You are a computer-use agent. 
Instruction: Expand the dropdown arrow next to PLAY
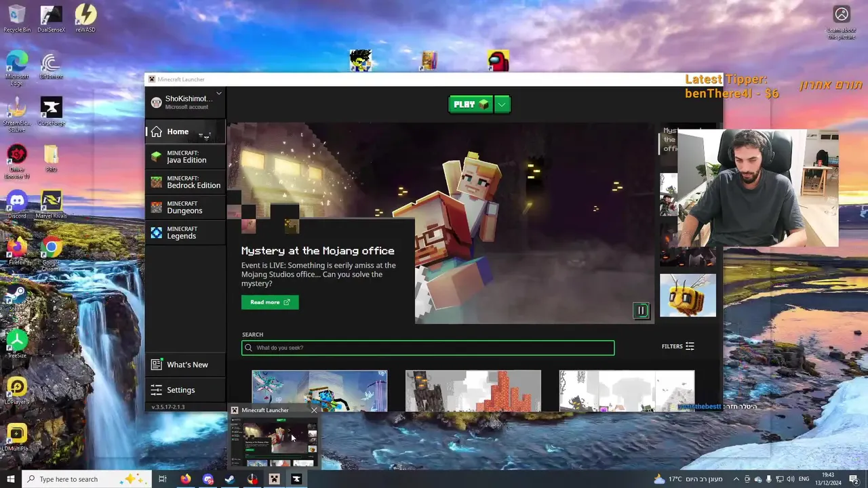pyautogui.click(x=502, y=104)
